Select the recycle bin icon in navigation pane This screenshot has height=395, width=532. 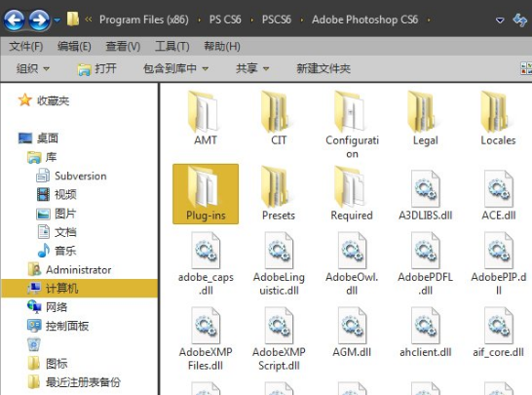tap(34, 344)
